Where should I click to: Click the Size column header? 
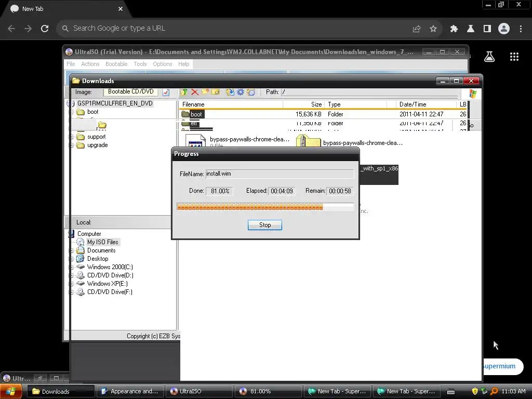pyautogui.click(x=303, y=104)
